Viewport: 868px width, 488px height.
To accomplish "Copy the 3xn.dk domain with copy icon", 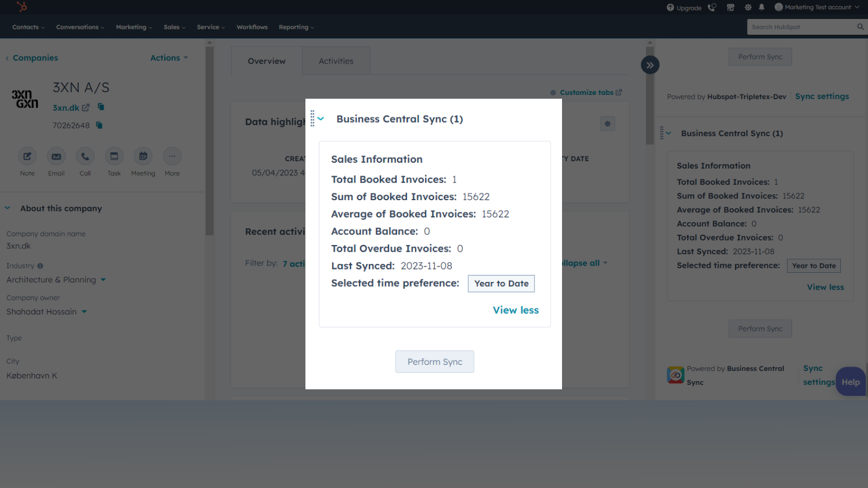I will point(101,107).
